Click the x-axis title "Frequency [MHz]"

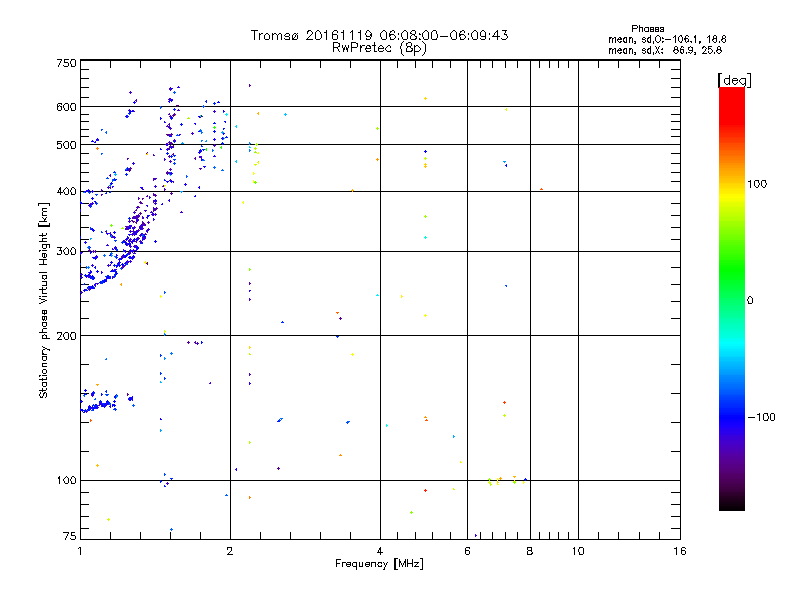pos(379,564)
